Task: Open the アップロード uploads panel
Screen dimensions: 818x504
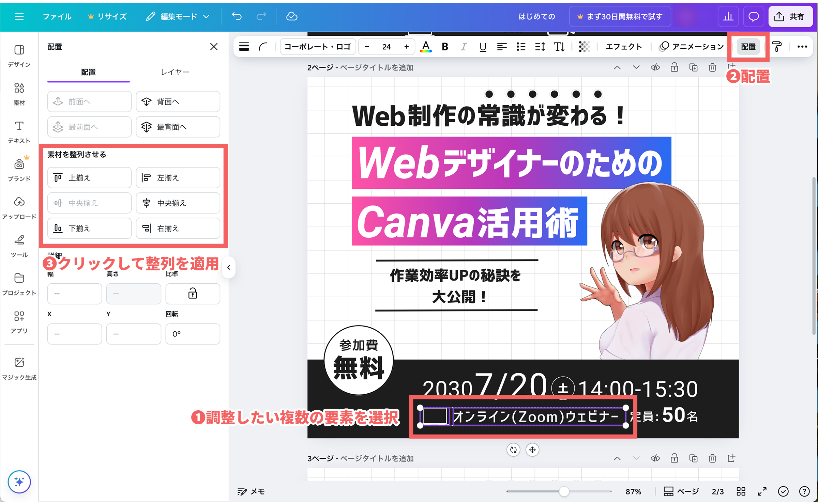Action: (x=19, y=207)
